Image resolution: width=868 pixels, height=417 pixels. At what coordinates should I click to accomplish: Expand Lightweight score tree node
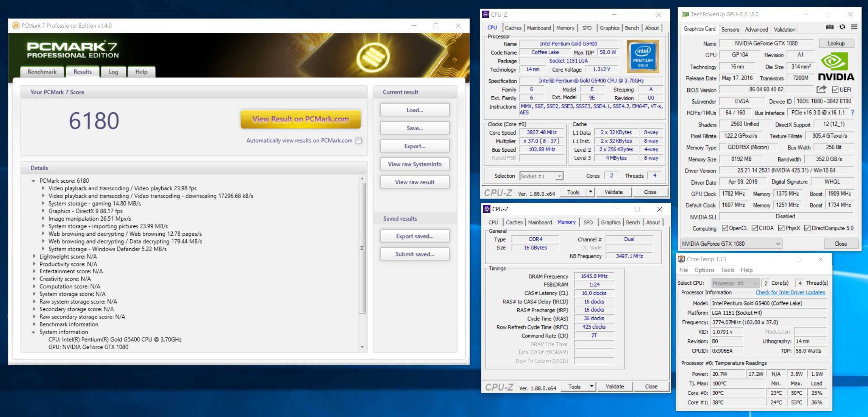pyautogui.click(x=34, y=256)
